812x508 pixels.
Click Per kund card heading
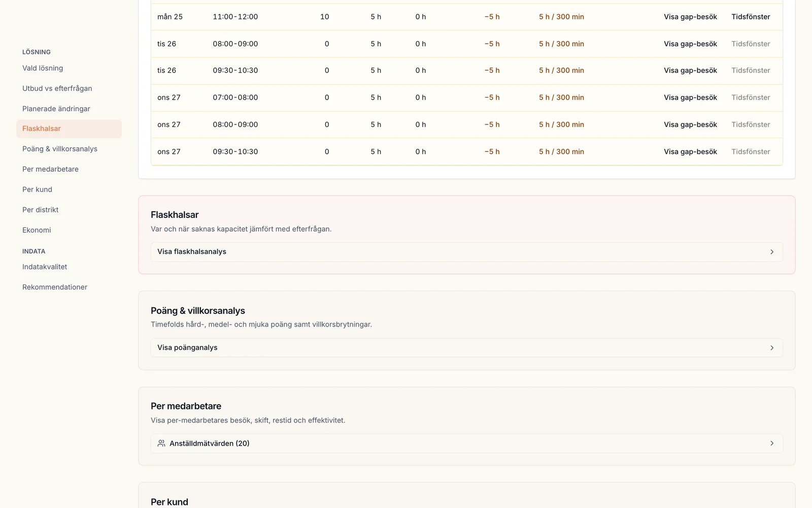(x=170, y=502)
